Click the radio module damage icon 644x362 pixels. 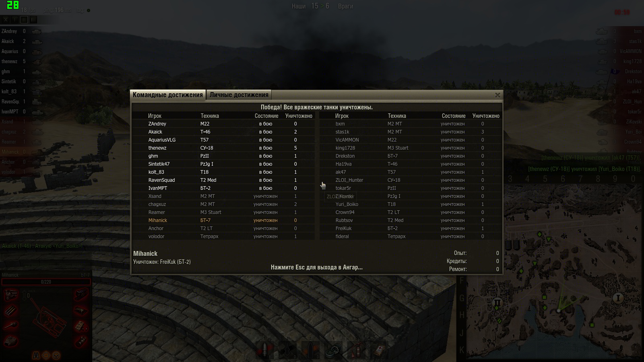[x=80, y=327]
